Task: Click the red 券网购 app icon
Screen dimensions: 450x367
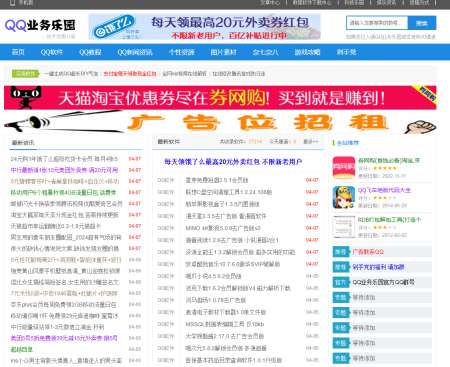Action: pos(344,168)
